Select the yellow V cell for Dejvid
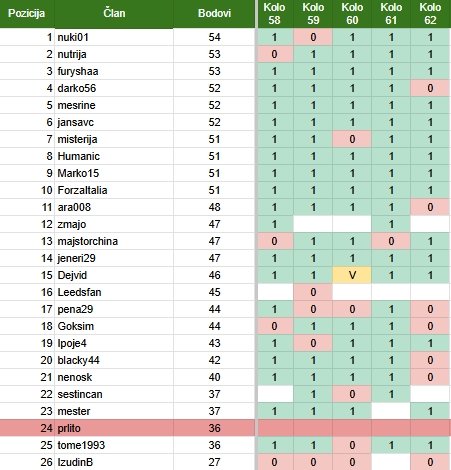The image size is (451, 470). click(x=352, y=275)
